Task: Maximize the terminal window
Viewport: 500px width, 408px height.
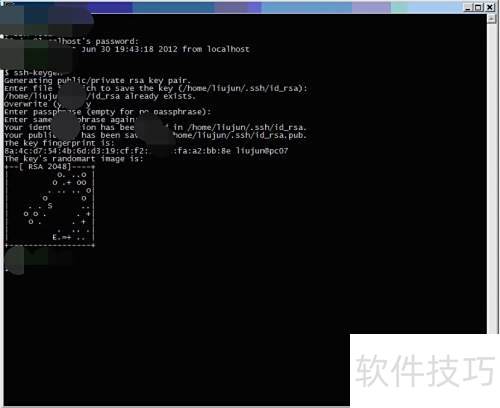Action: 478,7
